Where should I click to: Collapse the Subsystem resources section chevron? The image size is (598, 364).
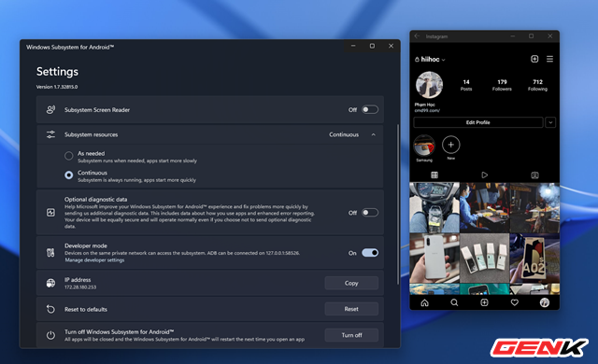374,134
